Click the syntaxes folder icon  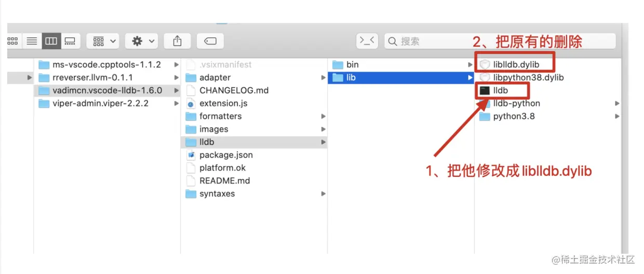point(191,194)
